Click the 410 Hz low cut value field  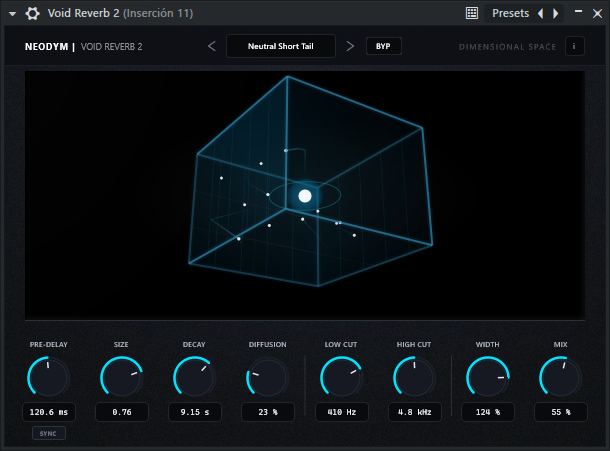pyautogui.click(x=342, y=412)
